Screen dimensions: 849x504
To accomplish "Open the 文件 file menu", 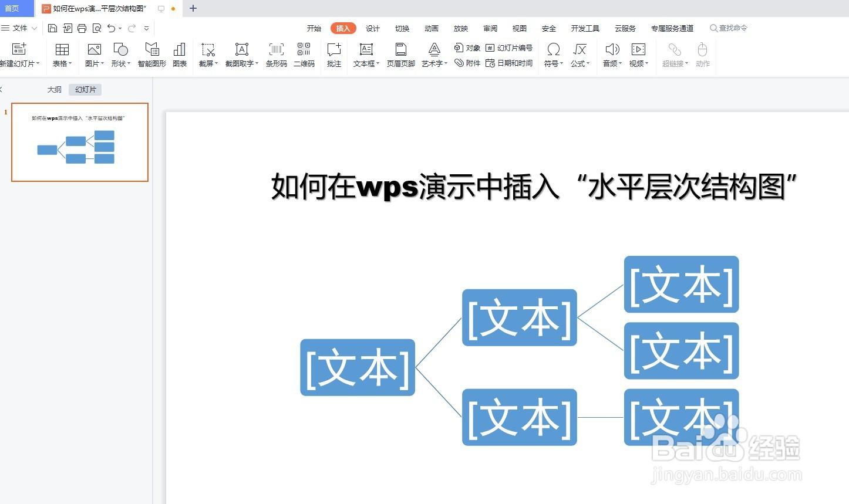I will 19,28.
